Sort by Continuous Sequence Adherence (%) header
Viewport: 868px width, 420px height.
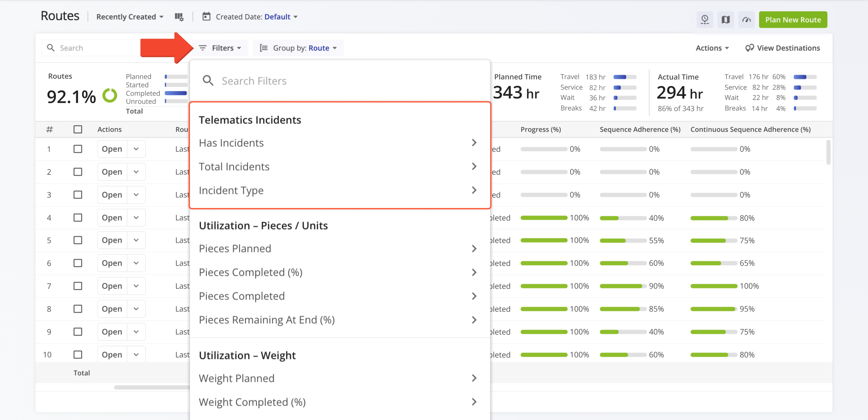pos(751,129)
